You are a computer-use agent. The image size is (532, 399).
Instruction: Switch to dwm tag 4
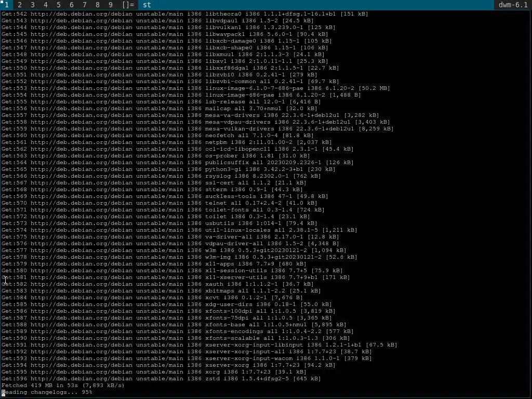tap(46, 5)
